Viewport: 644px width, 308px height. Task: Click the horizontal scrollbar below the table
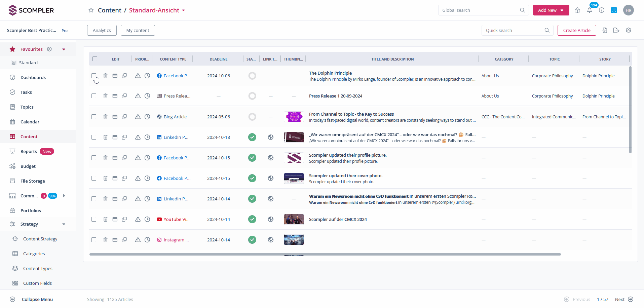tap(325, 255)
